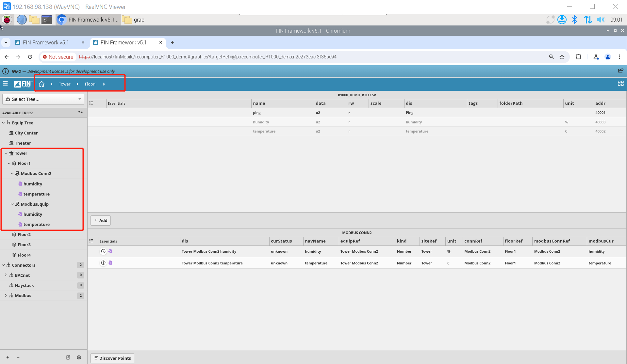Screen dimensions: 627x364
Task: Open column list icon in Modbus Conn2 table
Action: (91, 241)
